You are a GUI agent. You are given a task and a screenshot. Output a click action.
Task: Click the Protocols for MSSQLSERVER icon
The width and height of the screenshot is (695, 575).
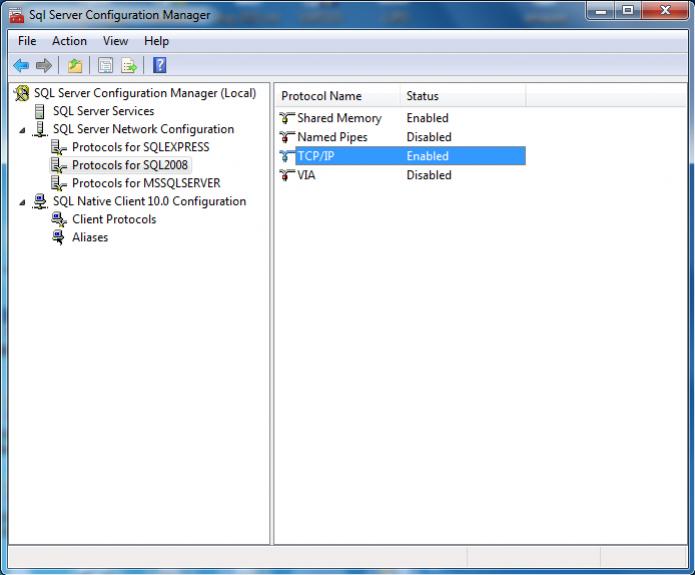59,183
